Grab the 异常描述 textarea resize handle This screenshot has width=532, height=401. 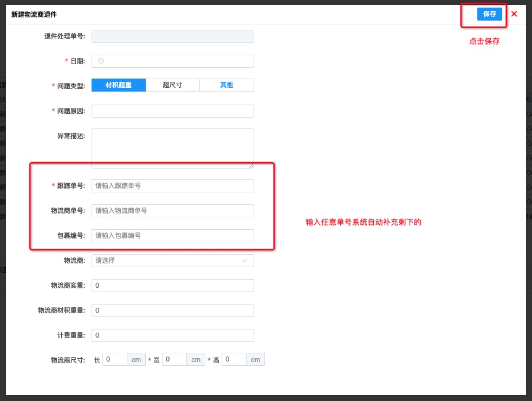(x=251, y=166)
